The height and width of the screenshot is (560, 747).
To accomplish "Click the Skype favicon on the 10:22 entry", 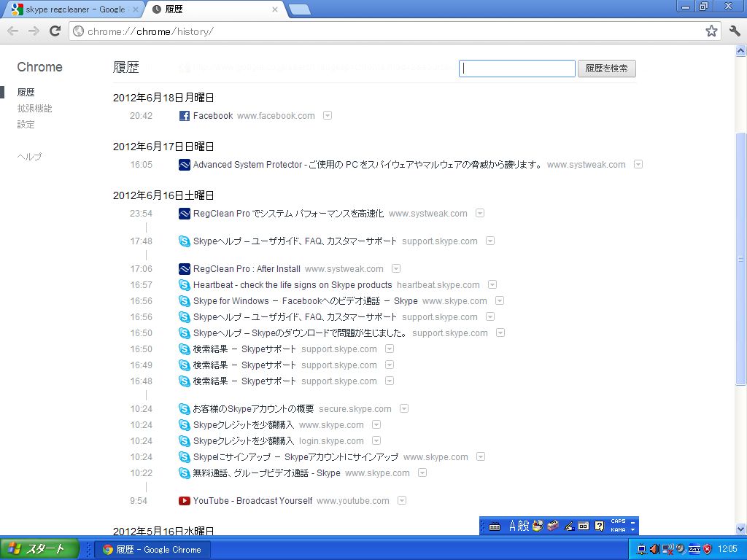I will pos(185,473).
